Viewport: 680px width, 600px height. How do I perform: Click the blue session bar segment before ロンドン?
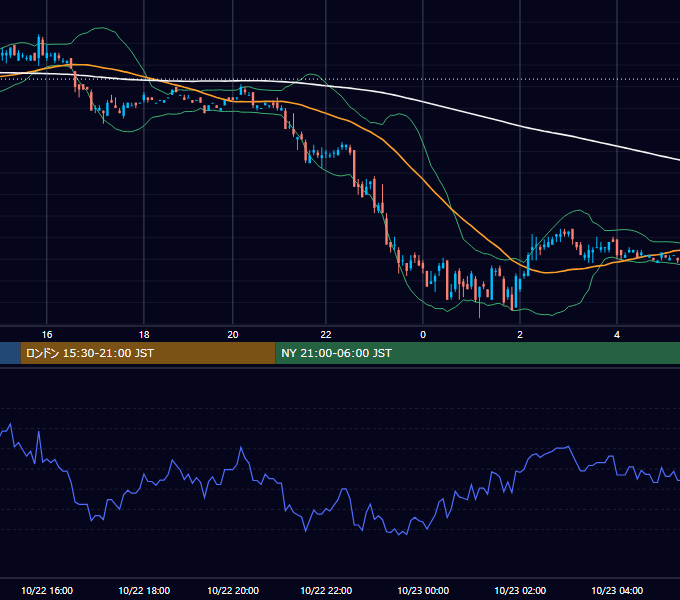(10, 353)
